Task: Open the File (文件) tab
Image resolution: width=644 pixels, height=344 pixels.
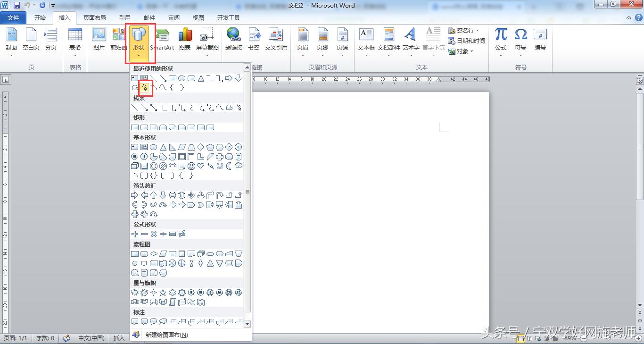Action: (x=14, y=18)
